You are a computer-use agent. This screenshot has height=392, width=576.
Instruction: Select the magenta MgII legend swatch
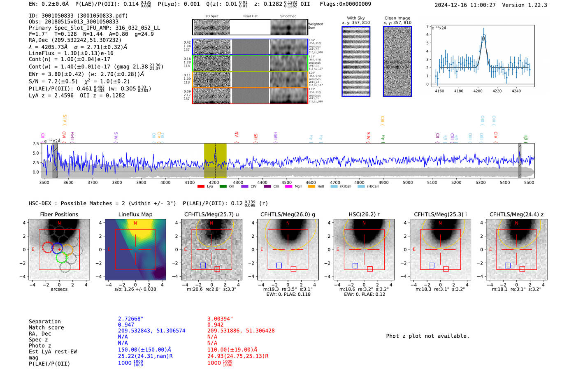pos(288,186)
